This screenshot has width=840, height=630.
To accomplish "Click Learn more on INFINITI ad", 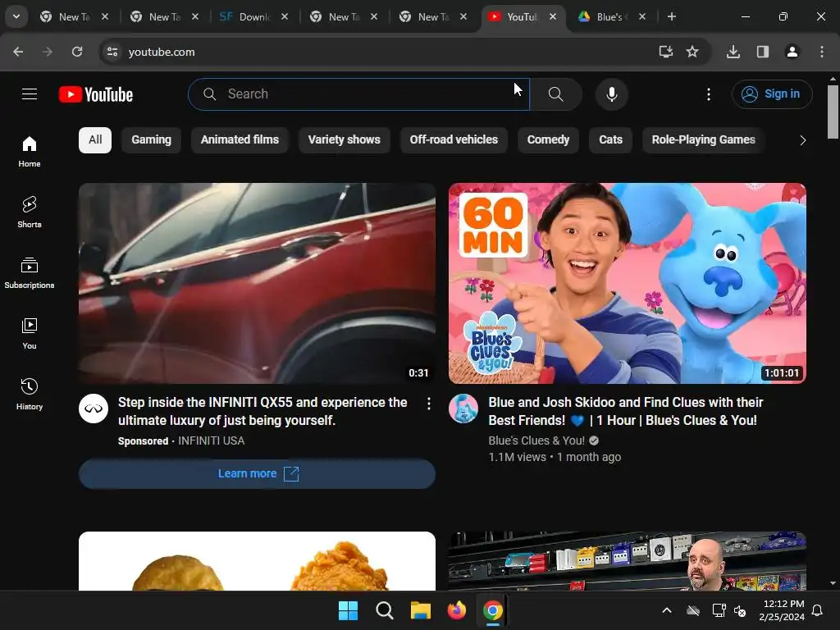I will (257, 473).
